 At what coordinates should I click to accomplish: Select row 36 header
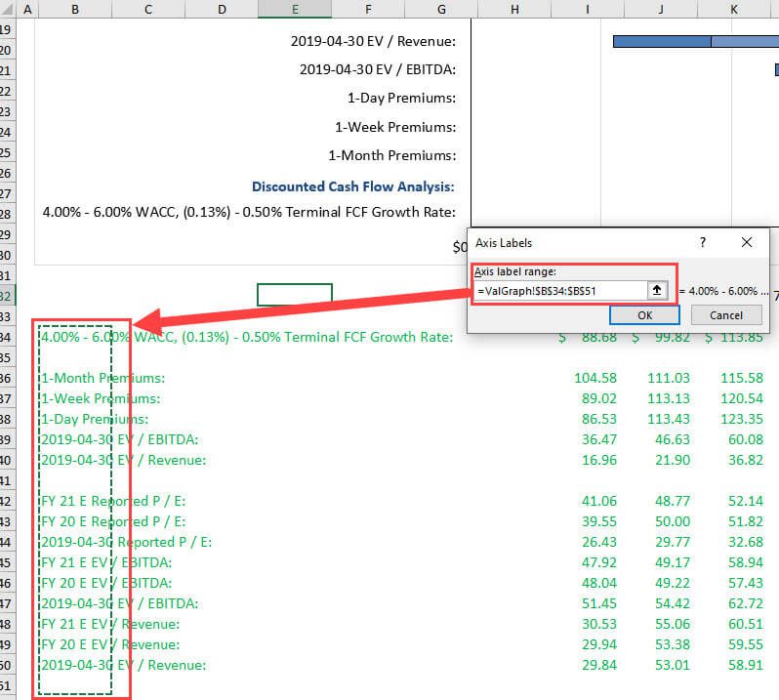pos(6,378)
